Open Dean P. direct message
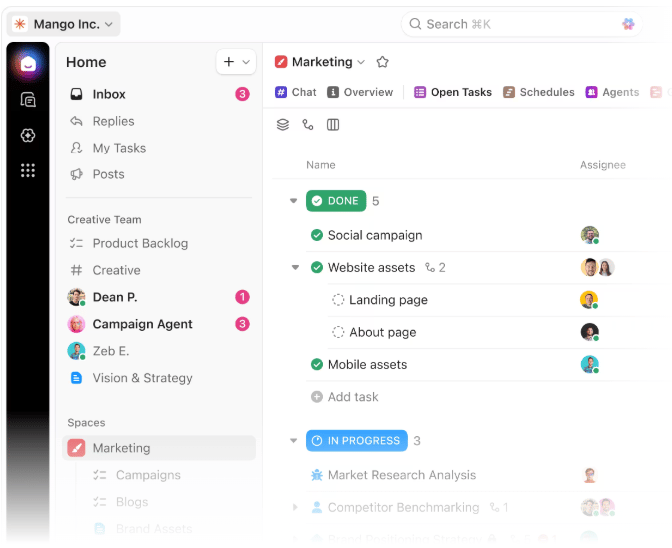Image resolution: width=672 pixels, height=548 pixels. 159,297
